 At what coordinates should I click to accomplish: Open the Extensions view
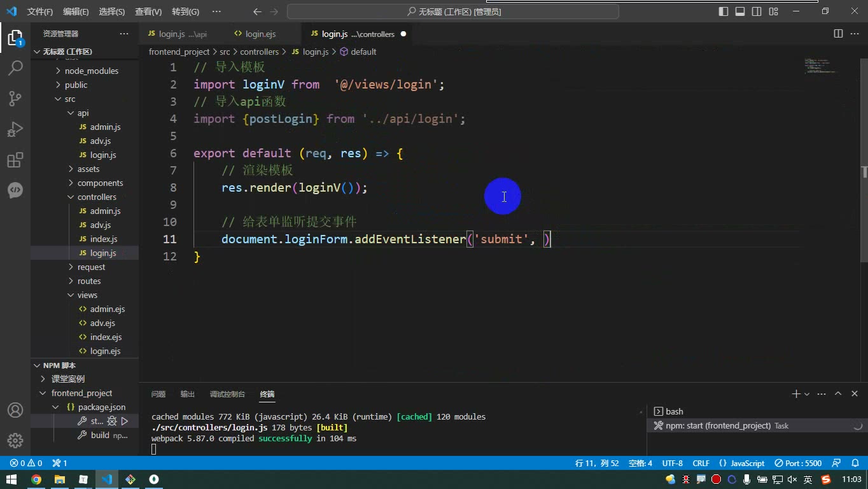15,160
